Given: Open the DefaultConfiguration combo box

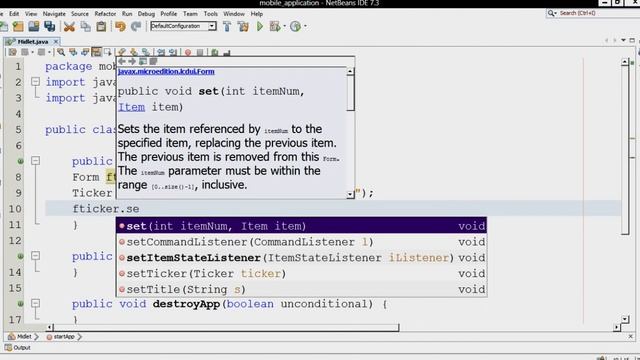Looking at the screenshot, I should pyautogui.click(x=183, y=26).
